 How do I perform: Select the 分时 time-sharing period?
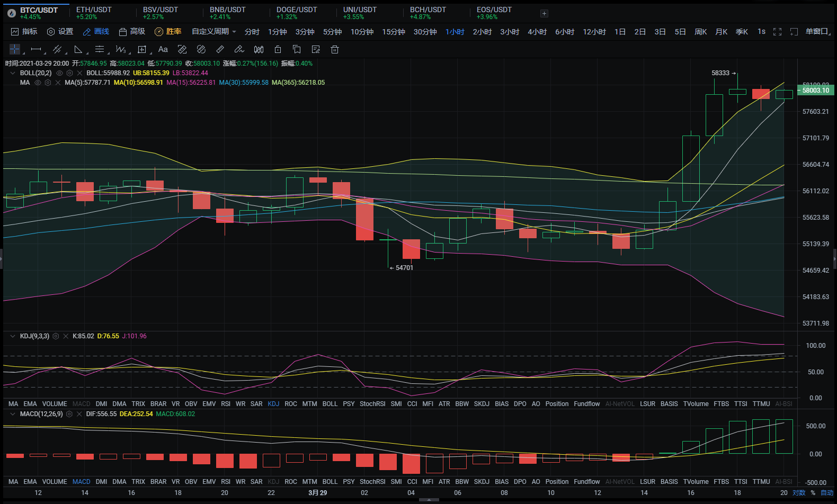(x=252, y=32)
